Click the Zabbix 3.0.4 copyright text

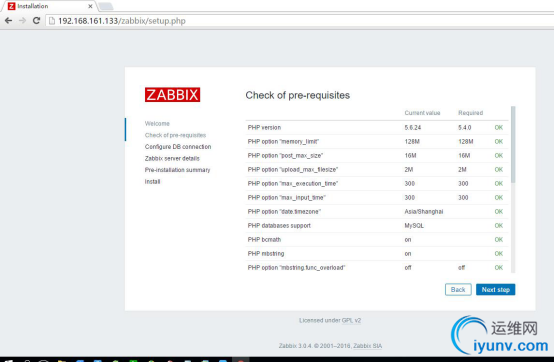pos(315,346)
